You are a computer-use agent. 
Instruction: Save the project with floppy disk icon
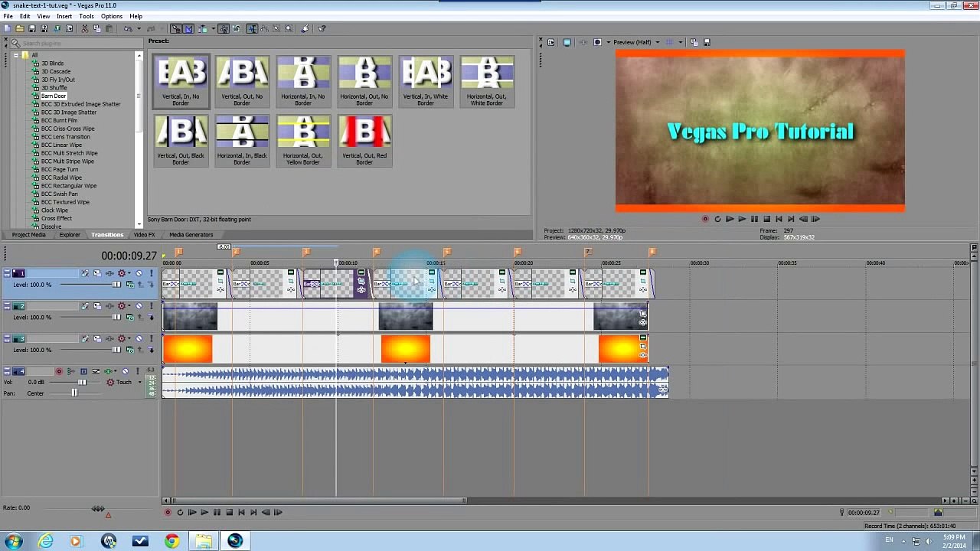[32, 28]
